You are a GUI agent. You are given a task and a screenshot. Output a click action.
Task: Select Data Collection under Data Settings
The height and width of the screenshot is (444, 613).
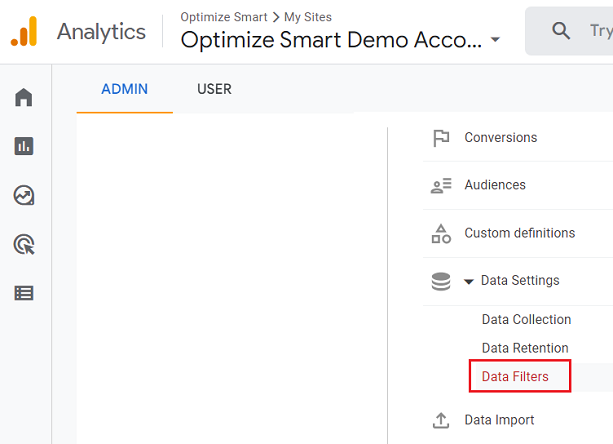(x=526, y=319)
